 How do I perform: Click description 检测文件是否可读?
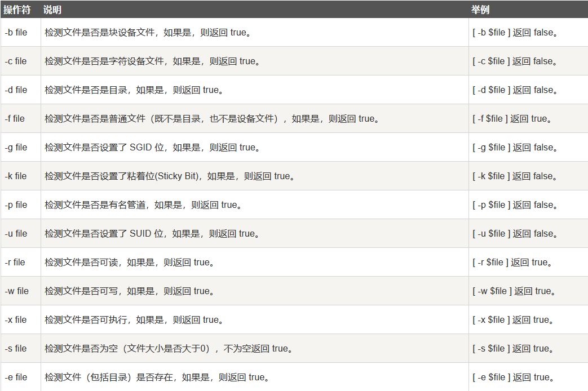(129, 263)
